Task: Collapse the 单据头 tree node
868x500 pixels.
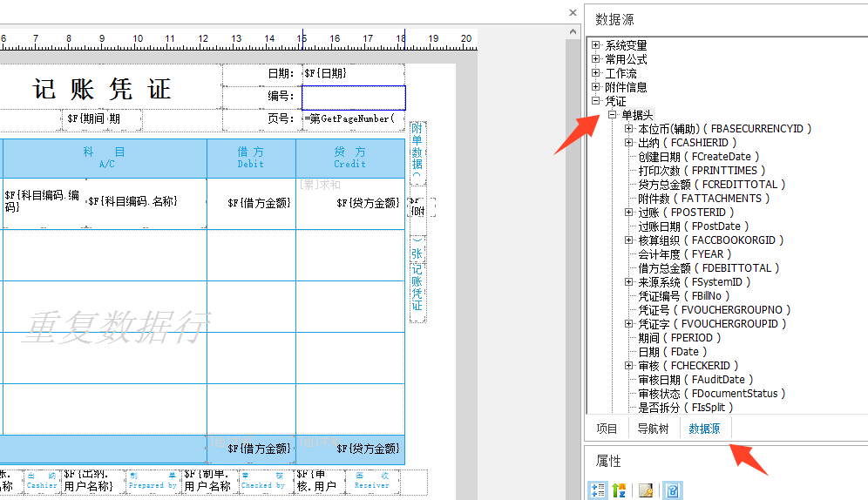Action: click(x=613, y=114)
